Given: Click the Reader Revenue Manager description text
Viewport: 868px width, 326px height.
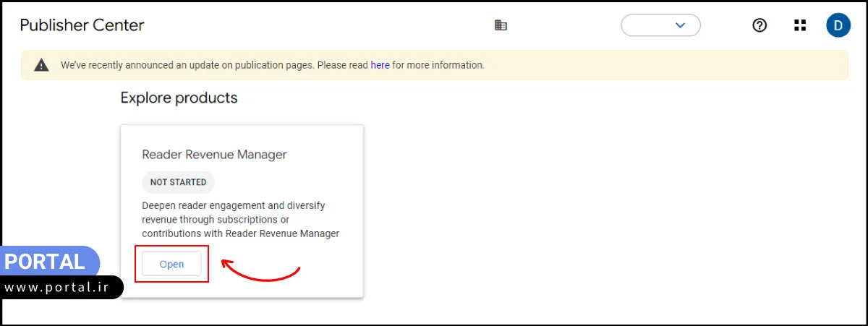Looking at the screenshot, I should [240, 220].
